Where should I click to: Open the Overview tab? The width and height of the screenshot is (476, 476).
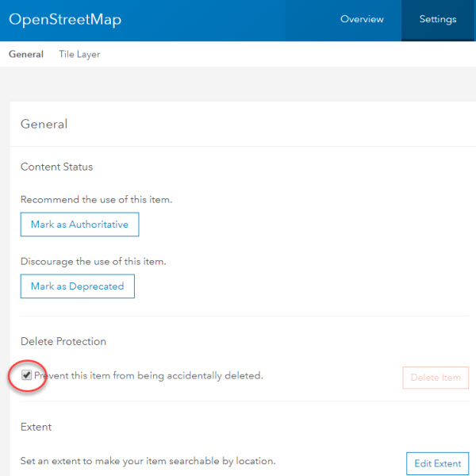coord(362,19)
